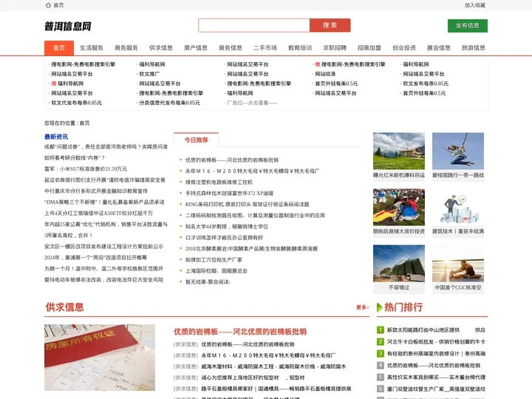
Task: Open 暂无结果-聚合阅读- item
Action: [x=208, y=282]
